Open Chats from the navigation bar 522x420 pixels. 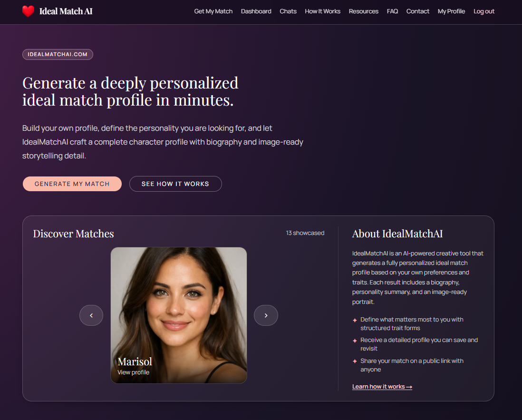pyautogui.click(x=288, y=11)
